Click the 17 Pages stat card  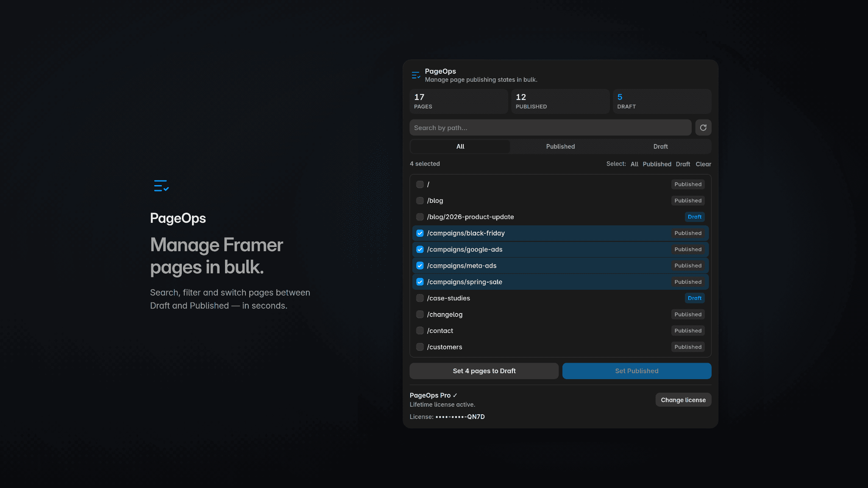pos(459,101)
